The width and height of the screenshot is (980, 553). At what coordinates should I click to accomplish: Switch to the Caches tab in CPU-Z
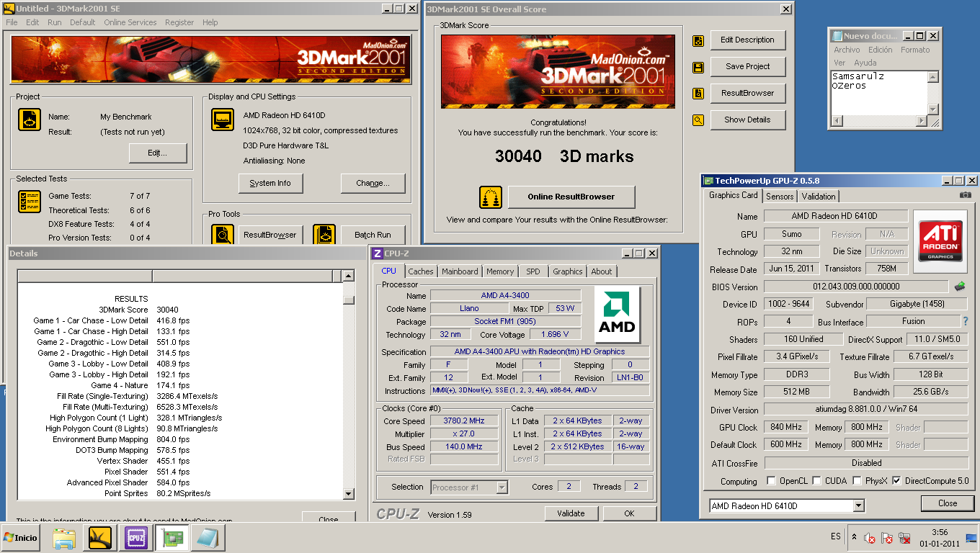click(x=421, y=271)
